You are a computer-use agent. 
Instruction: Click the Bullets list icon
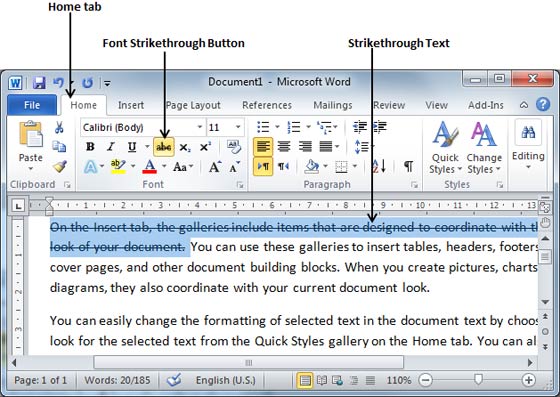[263, 127]
